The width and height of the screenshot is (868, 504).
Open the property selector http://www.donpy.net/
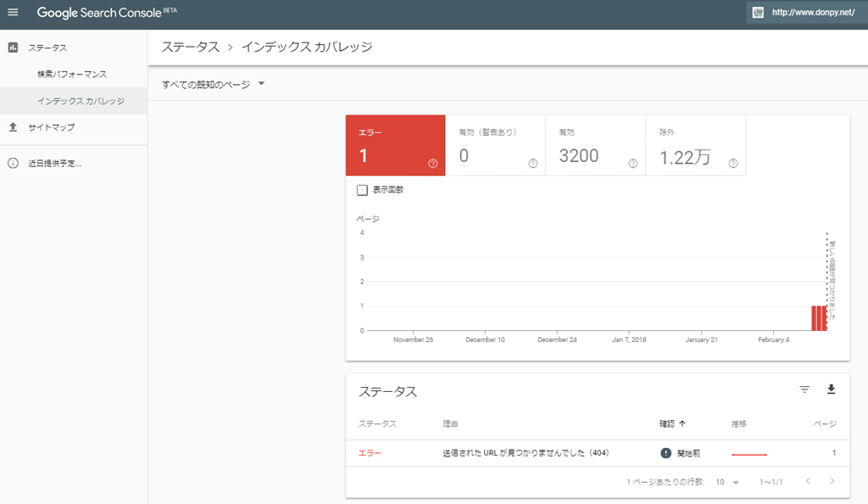(807, 12)
